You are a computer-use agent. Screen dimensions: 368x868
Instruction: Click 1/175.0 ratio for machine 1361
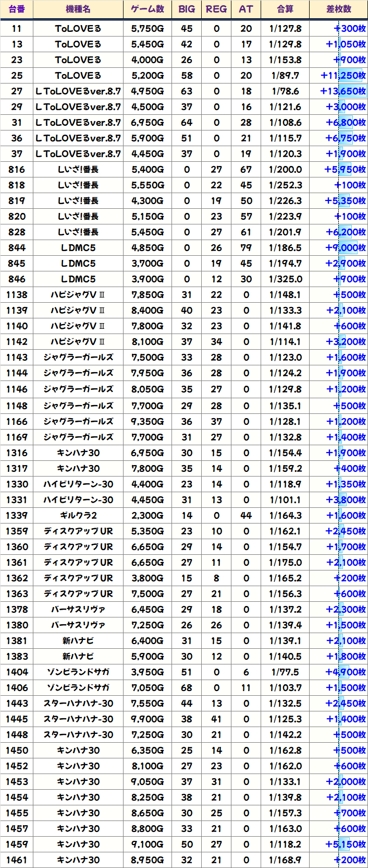click(x=285, y=562)
